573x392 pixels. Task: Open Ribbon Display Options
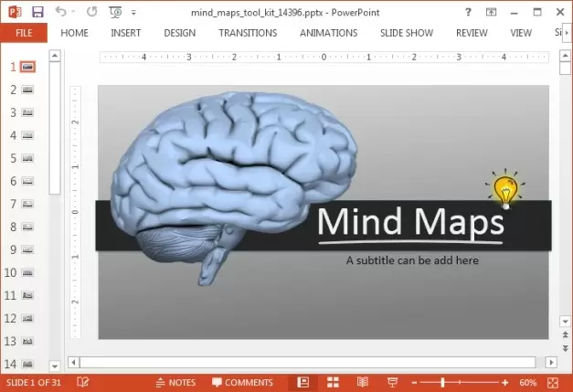(493, 12)
